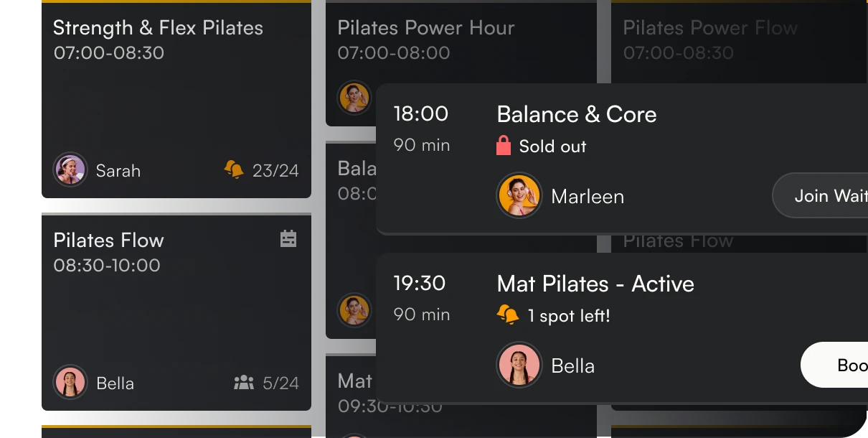This screenshot has width=868, height=438.
Task: Select Bella's avatar beside the 5/24 count
Action: 70,383
